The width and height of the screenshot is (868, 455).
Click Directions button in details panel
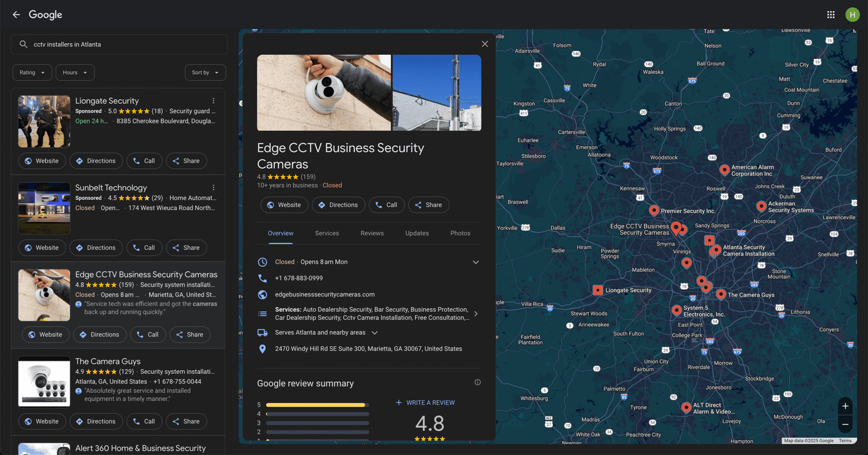click(x=339, y=205)
